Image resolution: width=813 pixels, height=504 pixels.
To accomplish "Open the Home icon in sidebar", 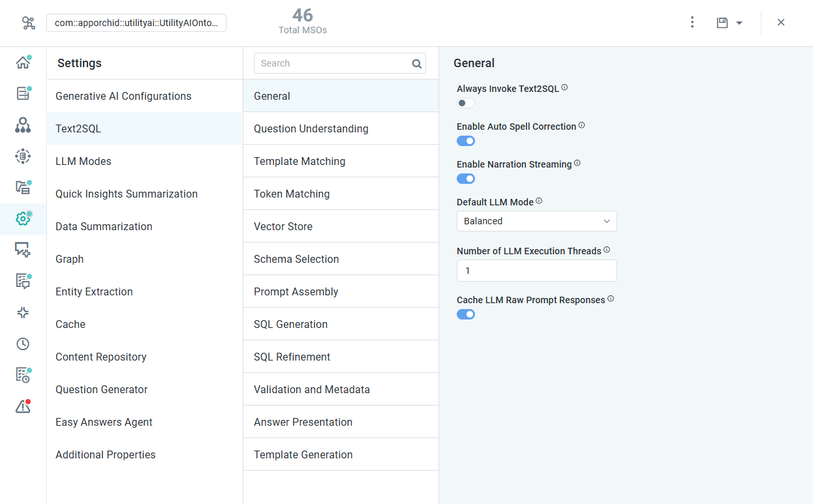I will (x=23, y=63).
